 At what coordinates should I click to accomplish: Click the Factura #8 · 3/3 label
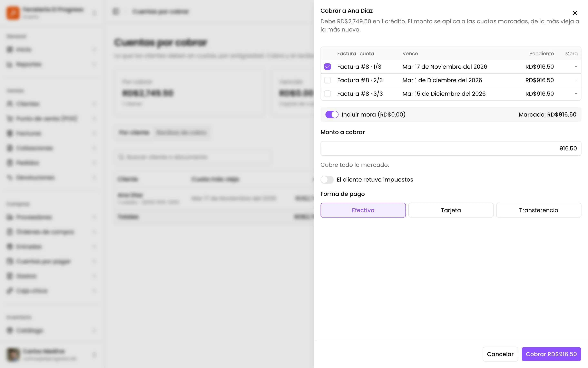point(360,94)
